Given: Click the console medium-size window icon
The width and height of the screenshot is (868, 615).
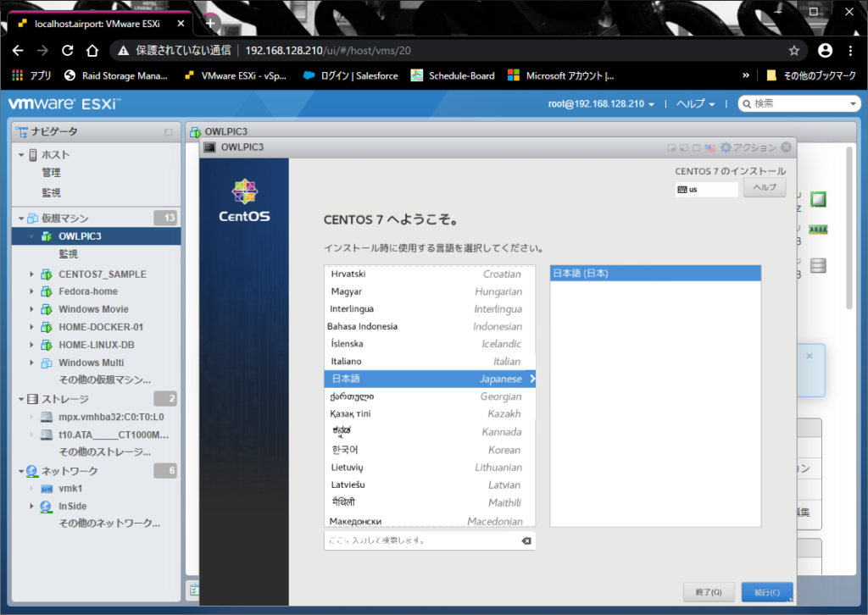Looking at the screenshot, I should coord(684,147).
